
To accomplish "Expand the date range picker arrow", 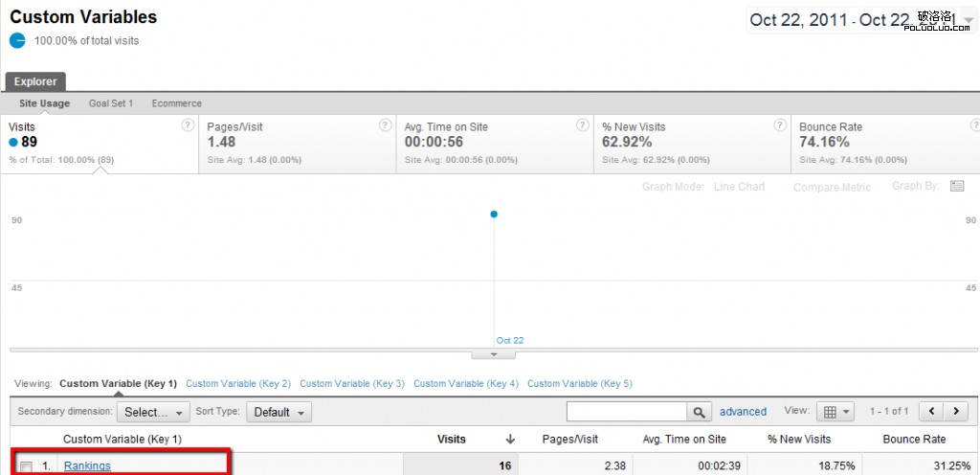I will (x=969, y=20).
